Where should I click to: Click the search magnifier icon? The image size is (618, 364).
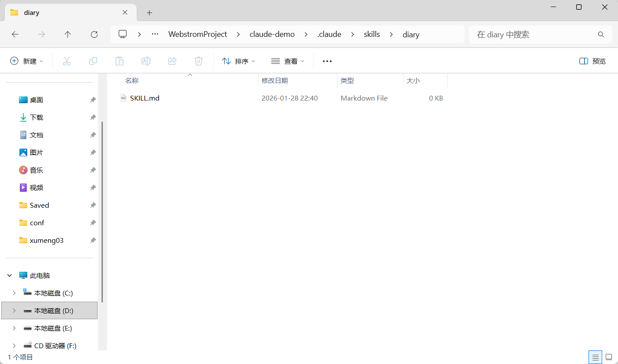[601, 34]
